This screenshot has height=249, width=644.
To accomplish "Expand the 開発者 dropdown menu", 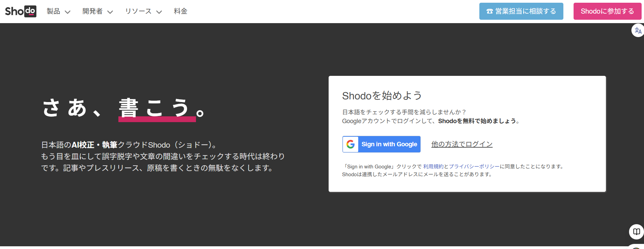I will 98,11.
